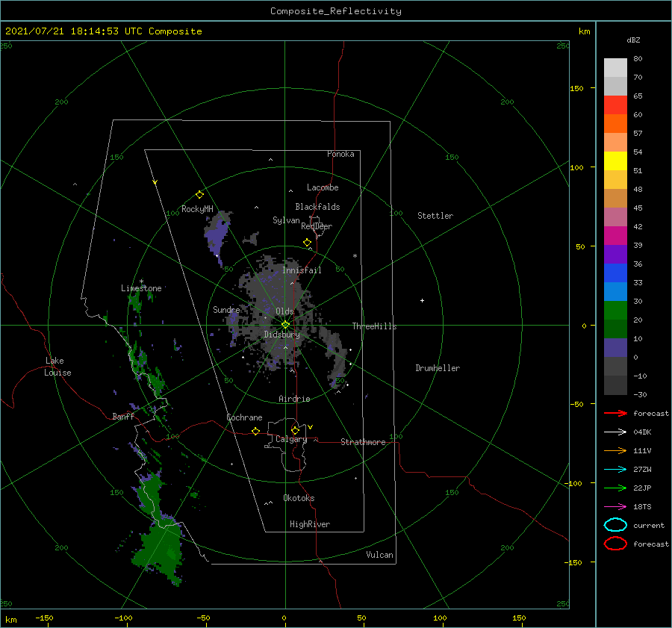Click the Vulcan label
Image resolution: width=672 pixels, height=628 pixels.
click(x=379, y=555)
